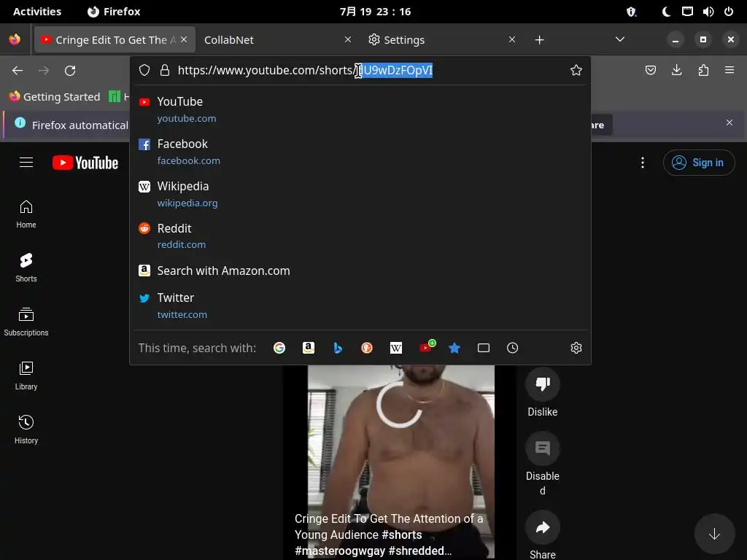Open the tracking protection shield icon
The height and width of the screenshot is (560, 747).
pyautogui.click(x=144, y=71)
